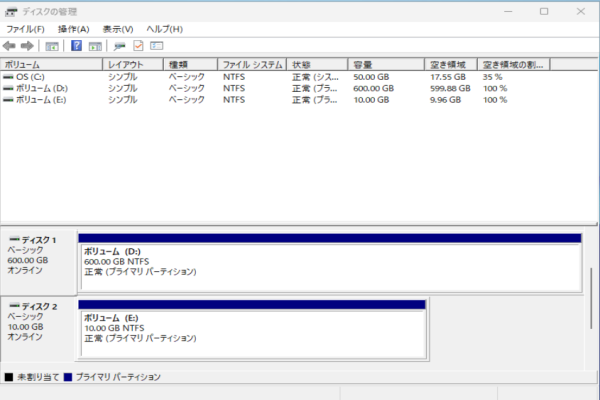The width and height of the screenshot is (600, 400).
Task: Click the Back arrow toolbar icon
Action: pos(9,46)
